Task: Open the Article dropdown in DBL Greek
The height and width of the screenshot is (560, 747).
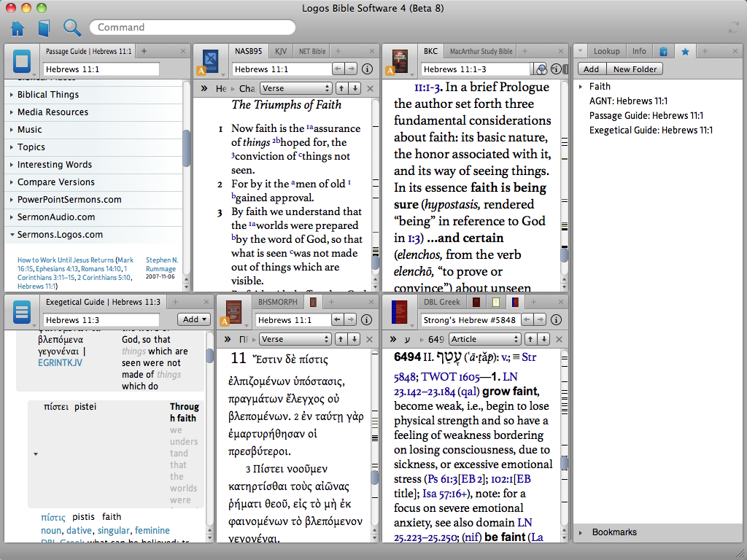Action: (x=484, y=339)
